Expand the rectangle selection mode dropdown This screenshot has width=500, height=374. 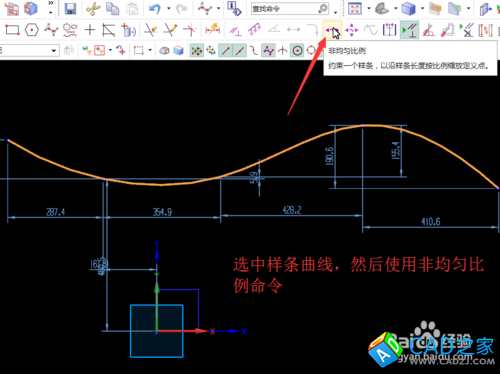[x=150, y=51]
